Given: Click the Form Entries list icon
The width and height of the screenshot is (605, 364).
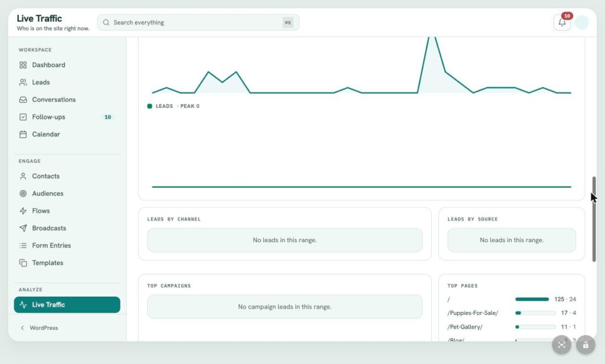Looking at the screenshot, I should tap(23, 245).
